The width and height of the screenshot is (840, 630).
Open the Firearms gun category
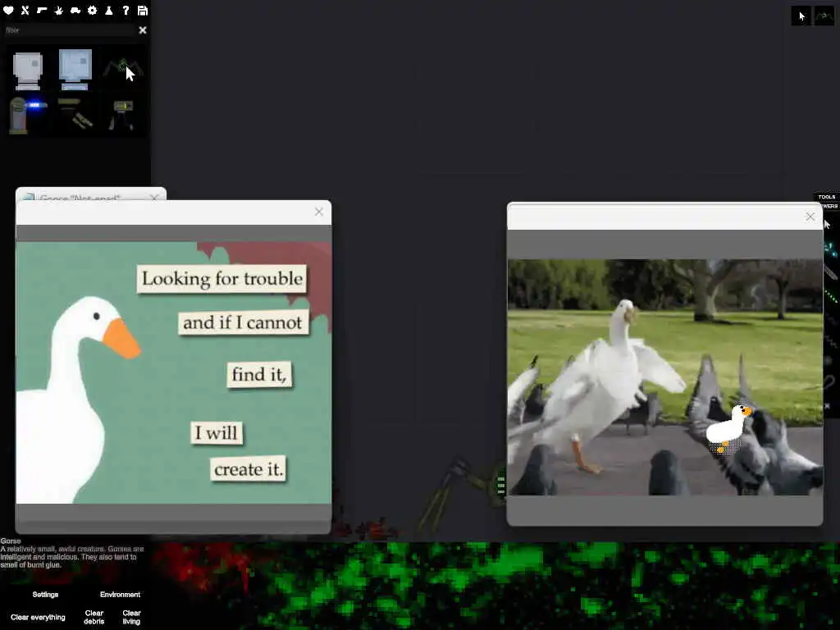tap(42, 10)
